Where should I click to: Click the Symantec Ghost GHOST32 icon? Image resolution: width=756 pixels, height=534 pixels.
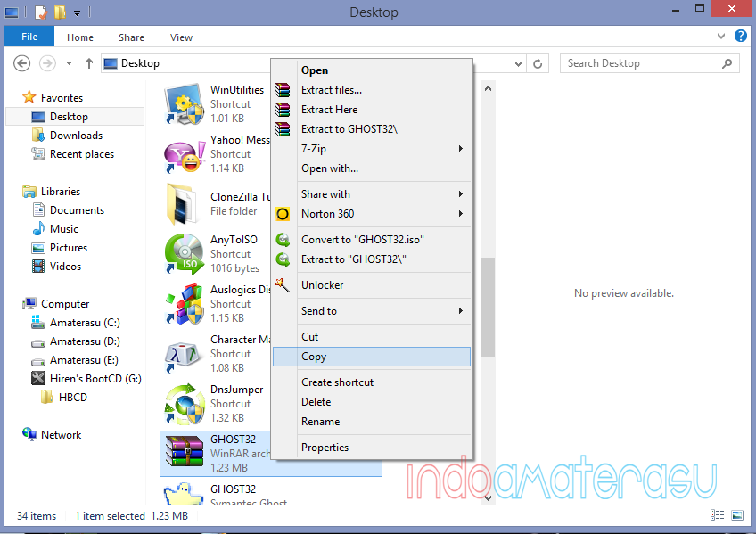point(184,494)
